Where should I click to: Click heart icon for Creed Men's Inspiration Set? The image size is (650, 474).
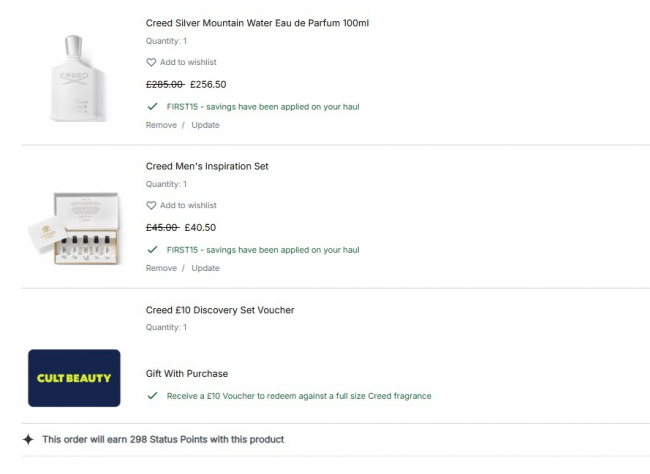(152, 205)
